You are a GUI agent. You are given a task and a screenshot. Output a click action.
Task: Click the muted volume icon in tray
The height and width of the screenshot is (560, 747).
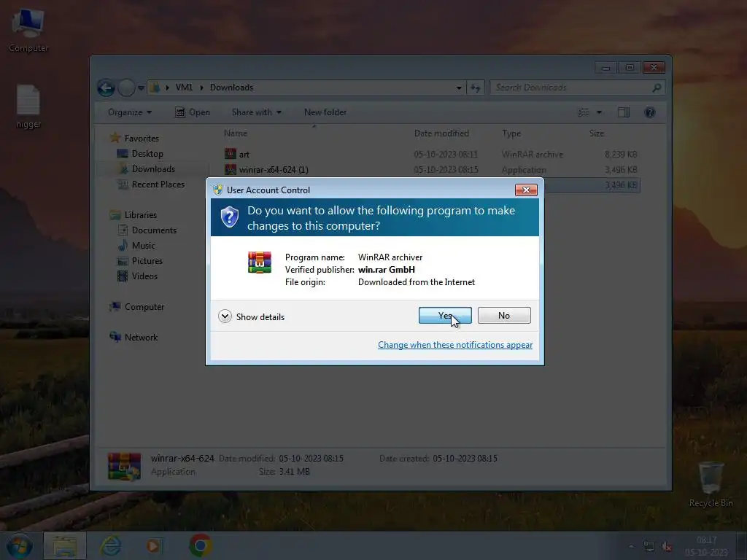667,546
